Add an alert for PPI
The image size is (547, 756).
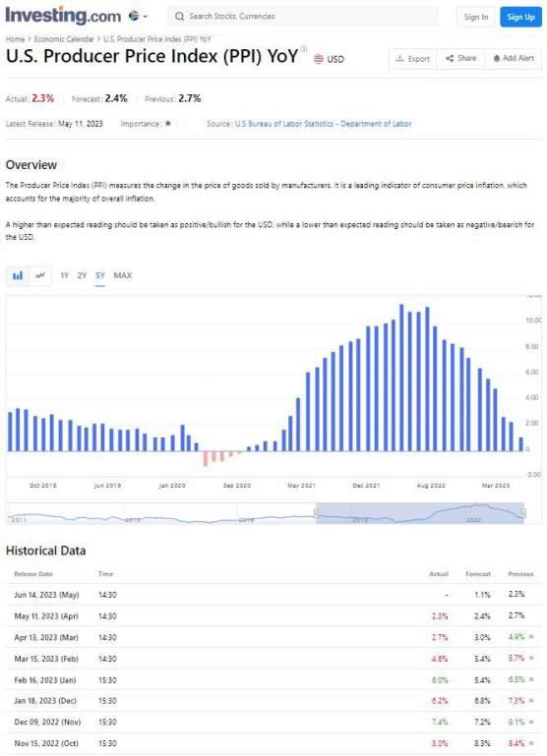pos(514,58)
